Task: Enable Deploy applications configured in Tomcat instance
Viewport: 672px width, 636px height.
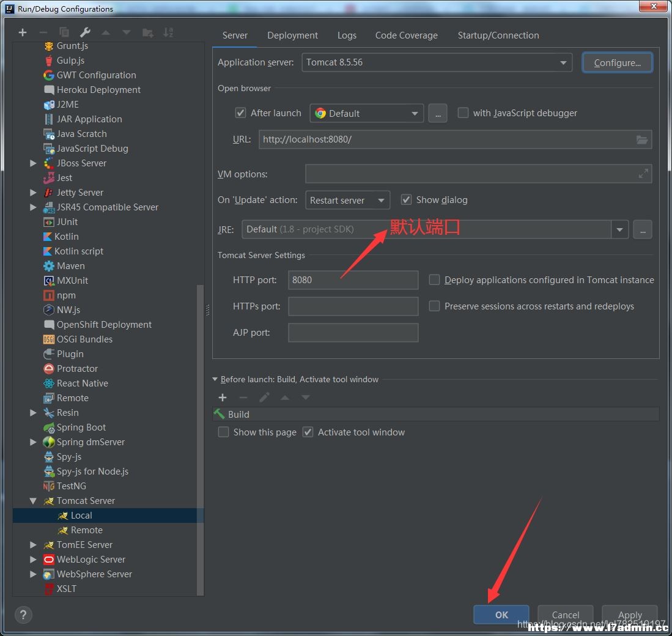Action: (x=434, y=280)
